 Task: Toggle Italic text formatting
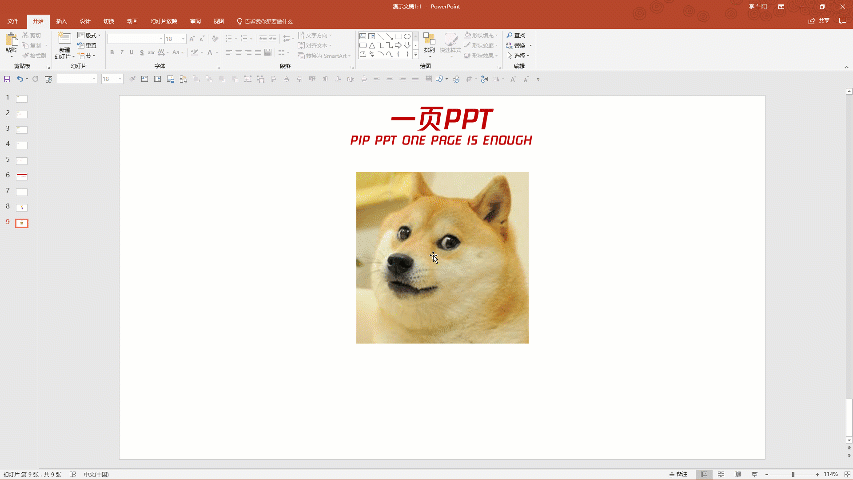coord(122,52)
